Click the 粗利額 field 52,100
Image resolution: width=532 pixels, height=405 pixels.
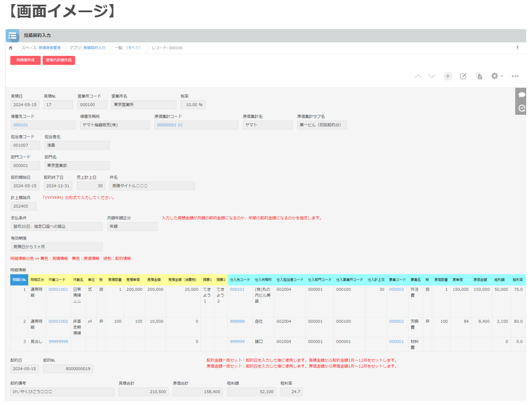point(251,392)
